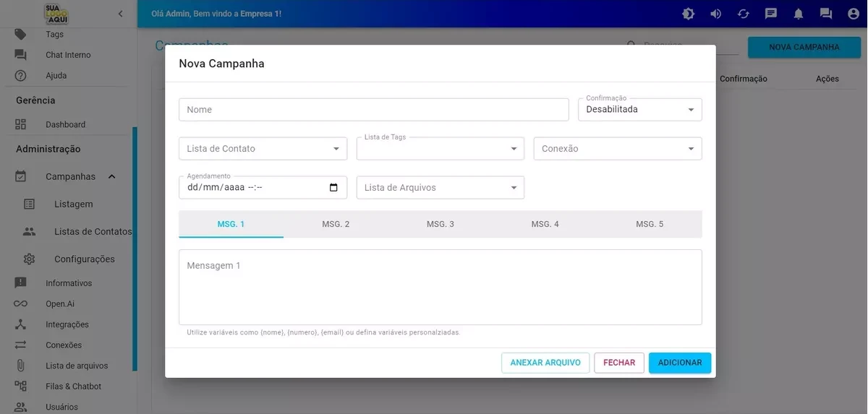Click the ADICIONAR button
The height and width of the screenshot is (414, 868).
click(679, 363)
